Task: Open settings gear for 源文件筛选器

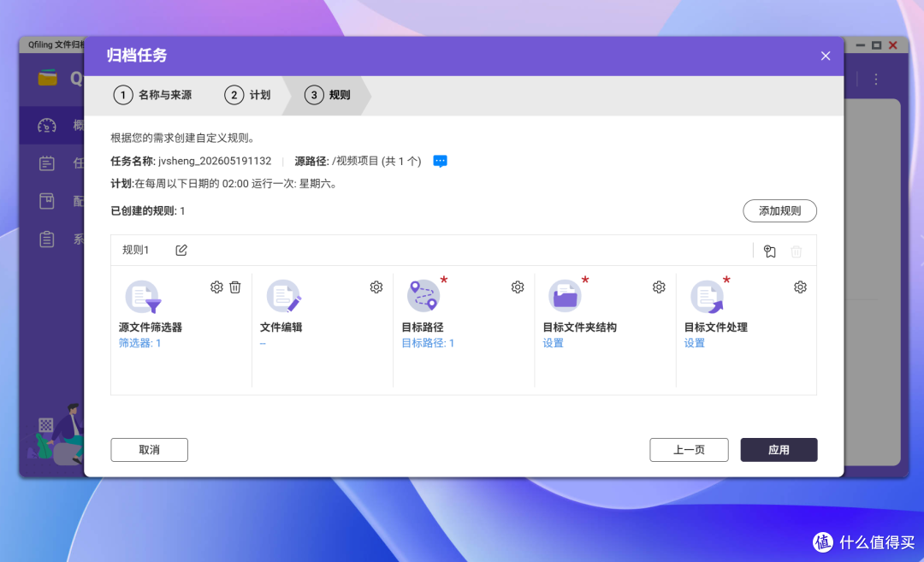Action: pos(216,287)
